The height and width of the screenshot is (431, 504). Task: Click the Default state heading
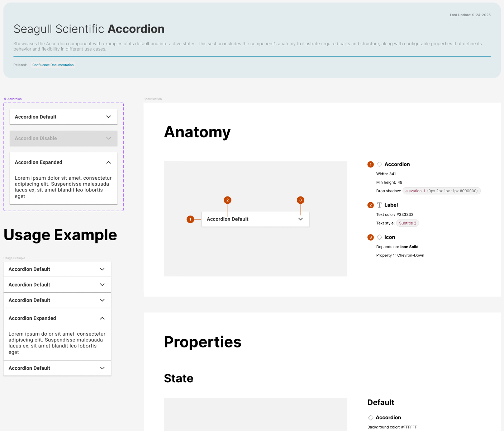(381, 402)
